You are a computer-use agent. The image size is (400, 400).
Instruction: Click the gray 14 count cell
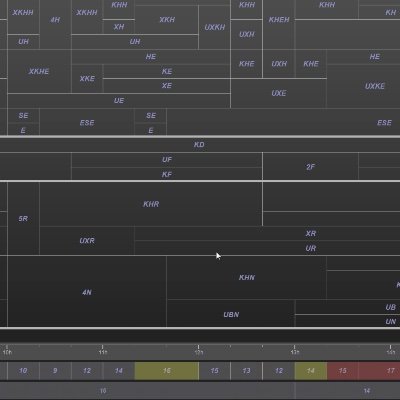[x=119, y=371]
